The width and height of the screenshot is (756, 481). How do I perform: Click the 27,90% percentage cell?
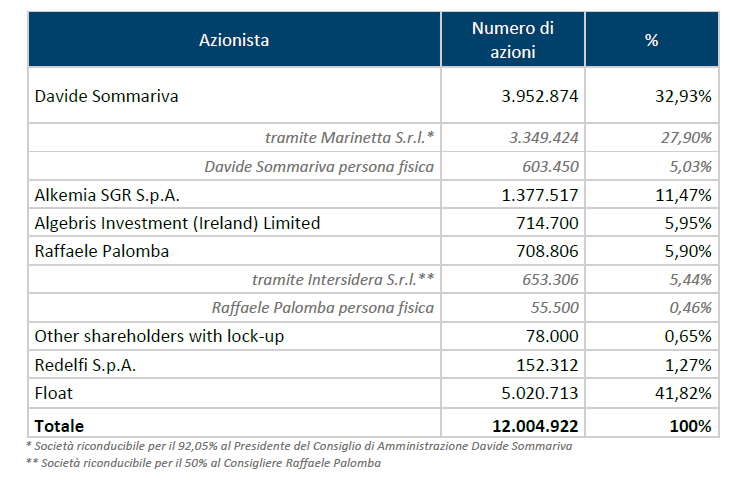pos(685,137)
